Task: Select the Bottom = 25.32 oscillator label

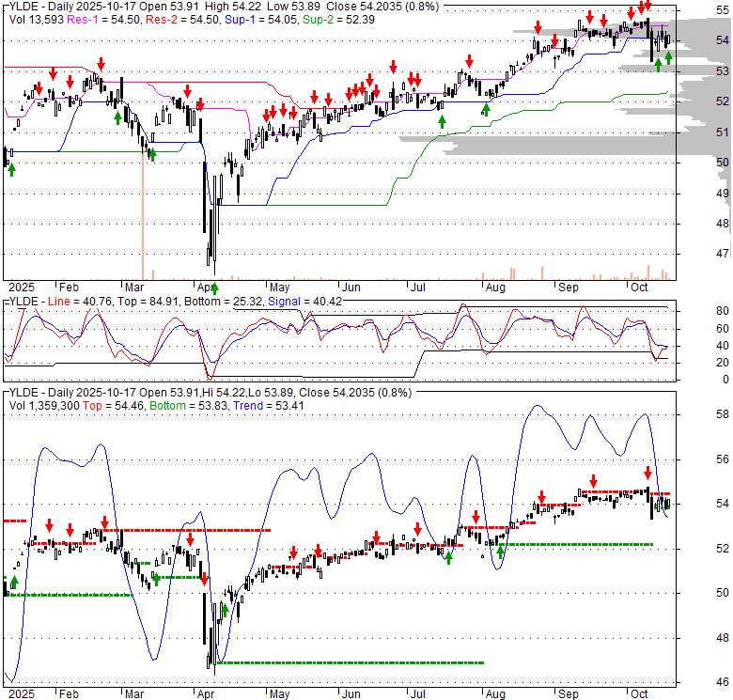Action: (x=224, y=302)
